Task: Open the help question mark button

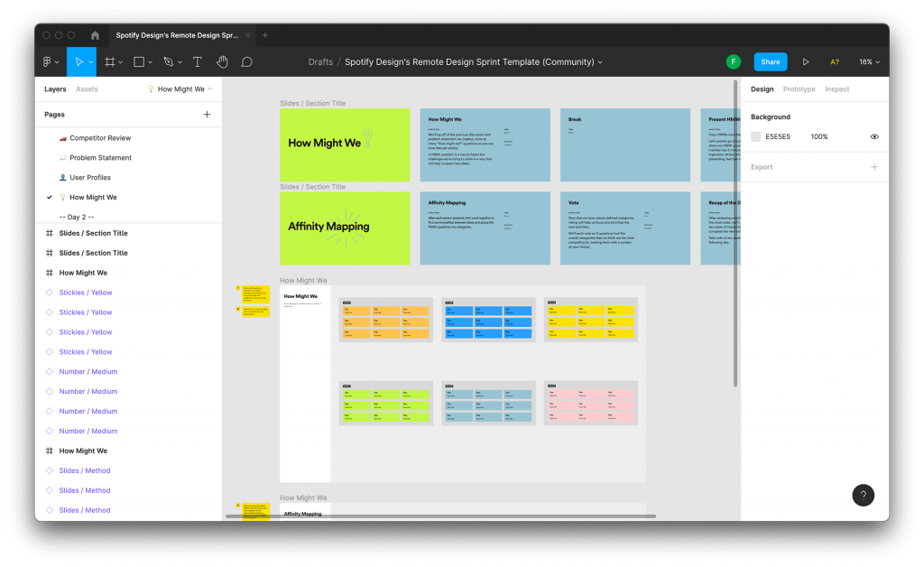Action: tap(864, 495)
